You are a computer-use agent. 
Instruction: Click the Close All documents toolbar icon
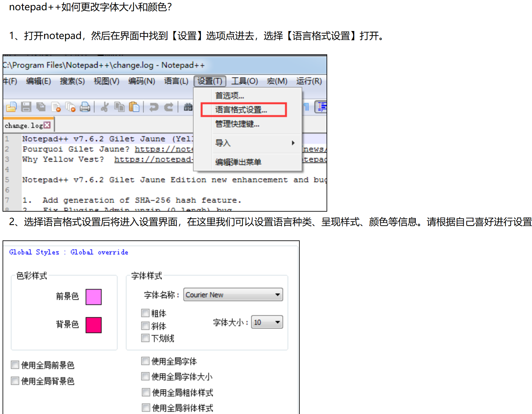70,107
